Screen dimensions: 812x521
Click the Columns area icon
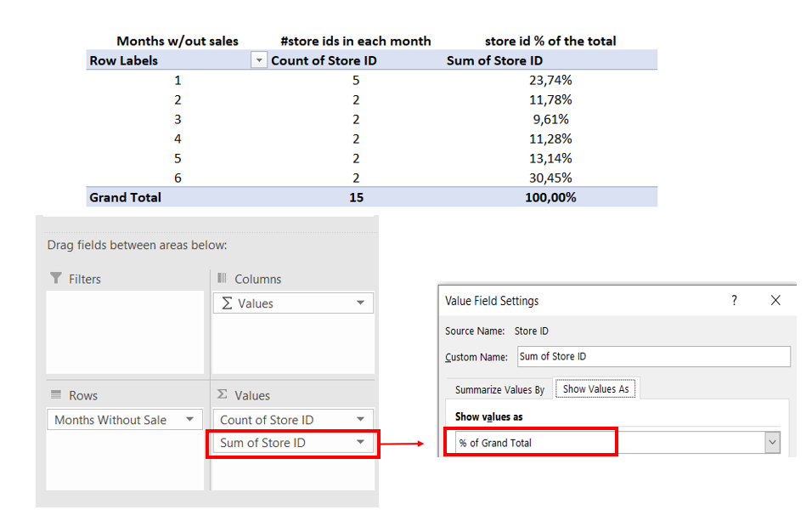pyautogui.click(x=223, y=279)
